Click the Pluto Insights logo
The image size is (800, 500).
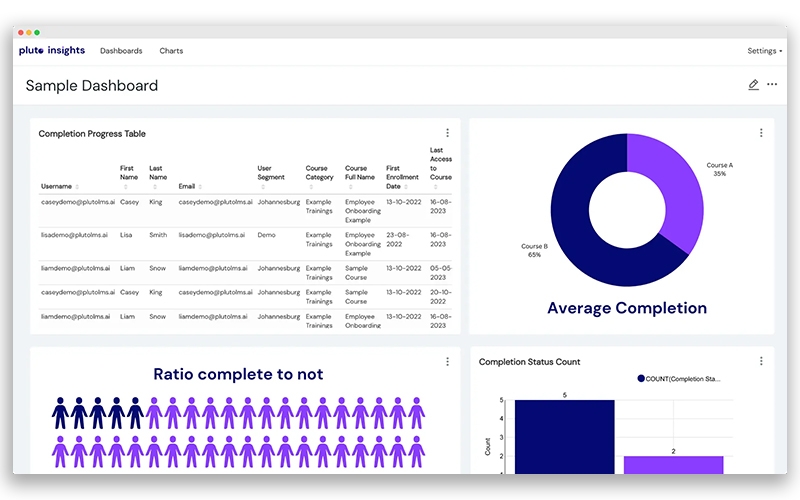52,50
